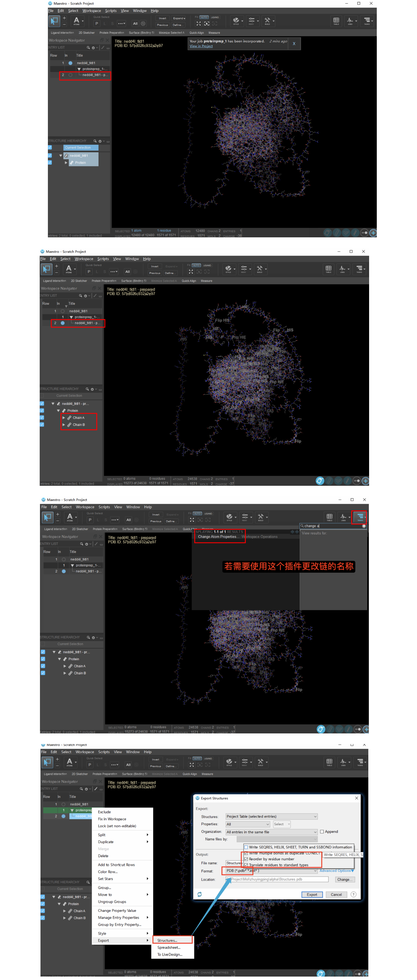Click the plus icon at top window's bottom-right
The image size is (417, 980).
373,232
